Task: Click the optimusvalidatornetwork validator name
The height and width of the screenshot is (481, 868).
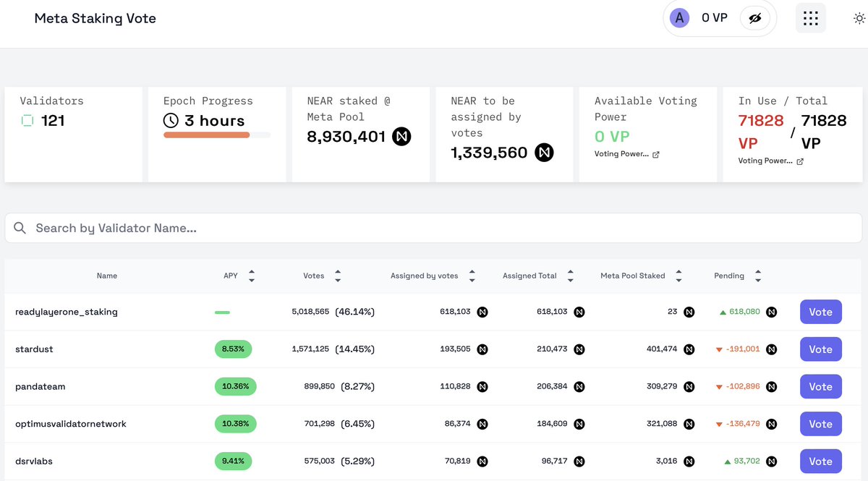Action: point(71,424)
